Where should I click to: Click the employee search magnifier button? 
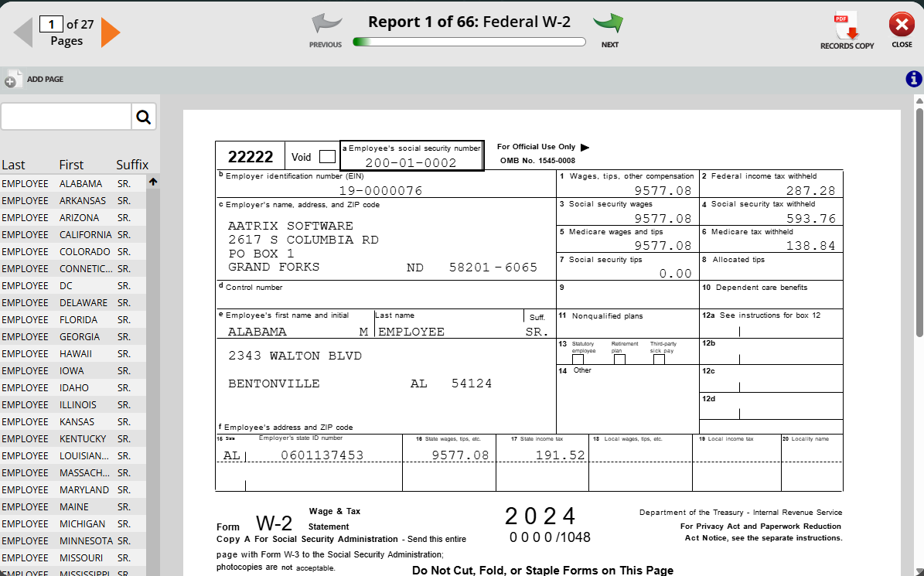coord(143,117)
